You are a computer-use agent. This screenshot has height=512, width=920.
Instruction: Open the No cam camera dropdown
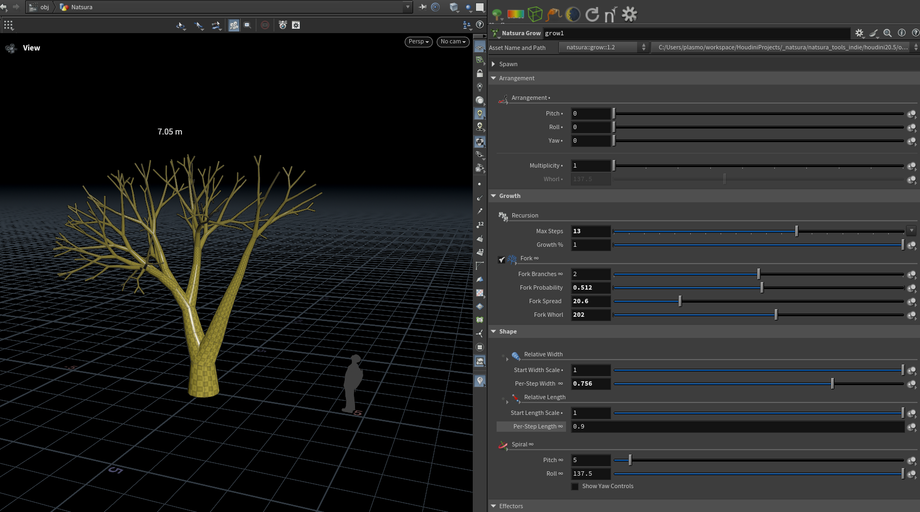click(453, 42)
